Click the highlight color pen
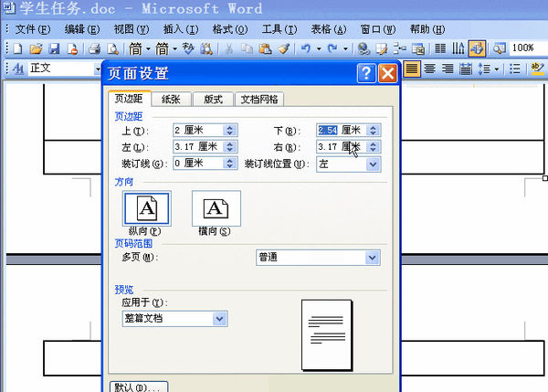Viewport: 548px width, 392px height. pos(537,69)
